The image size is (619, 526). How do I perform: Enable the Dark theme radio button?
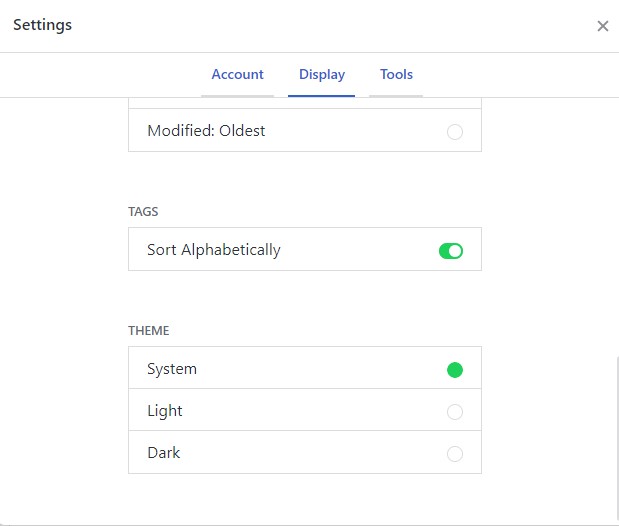coord(455,453)
